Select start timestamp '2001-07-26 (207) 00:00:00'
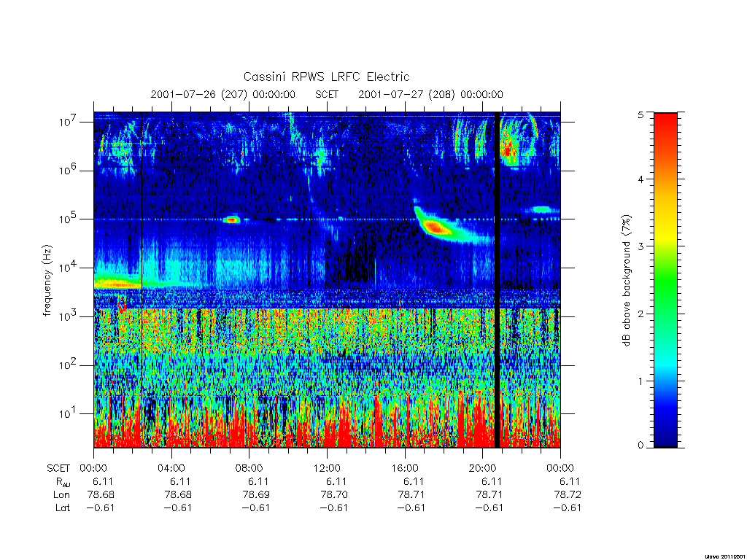Viewport: 747px width, 560px height. (223, 94)
